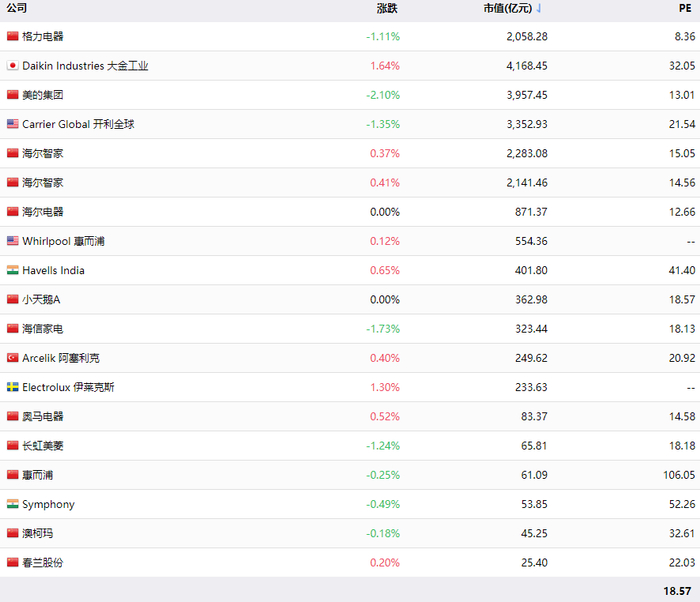Screen dimensions: 700x602
Task: Open the 海信家电 company row
Action: [x=43, y=329]
